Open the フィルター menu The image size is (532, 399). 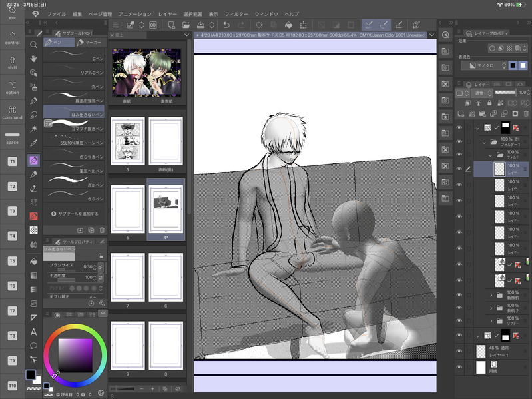tap(236, 14)
